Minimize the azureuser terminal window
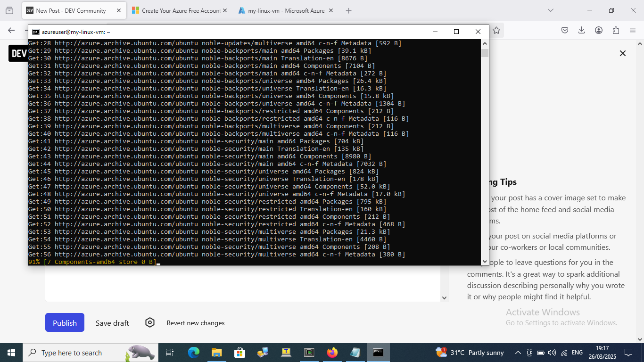The height and width of the screenshot is (362, 644). click(x=435, y=32)
